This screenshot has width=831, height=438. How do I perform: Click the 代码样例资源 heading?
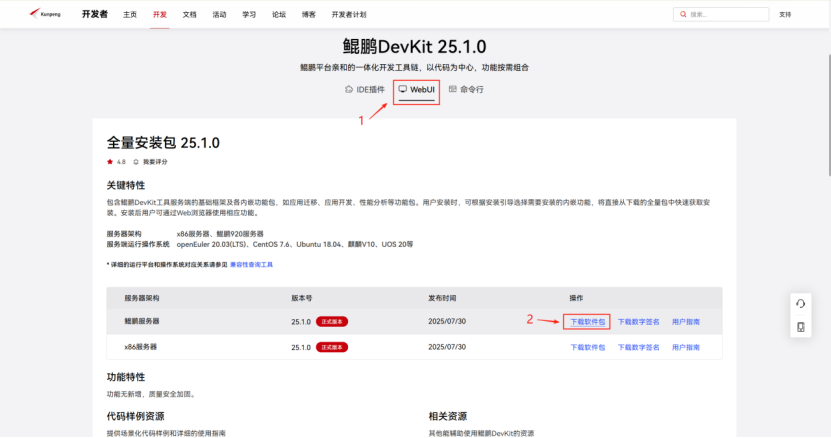(x=135, y=416)
